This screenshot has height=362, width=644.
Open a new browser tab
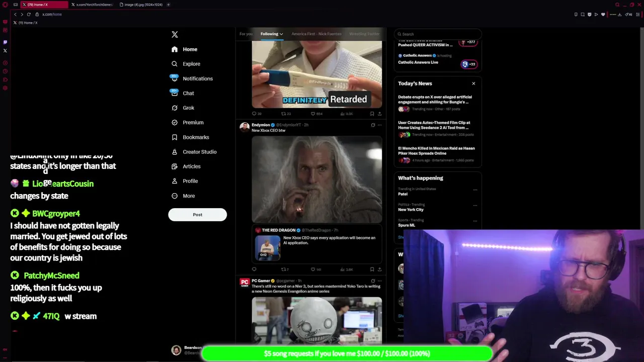coord(169,5)
